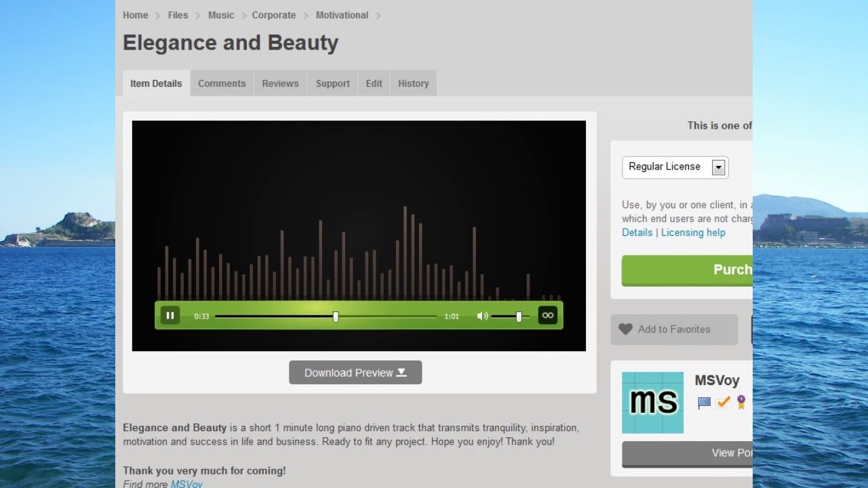Click the download arrow icon on Download Preview
868x488 pixels.
(401, 372)
